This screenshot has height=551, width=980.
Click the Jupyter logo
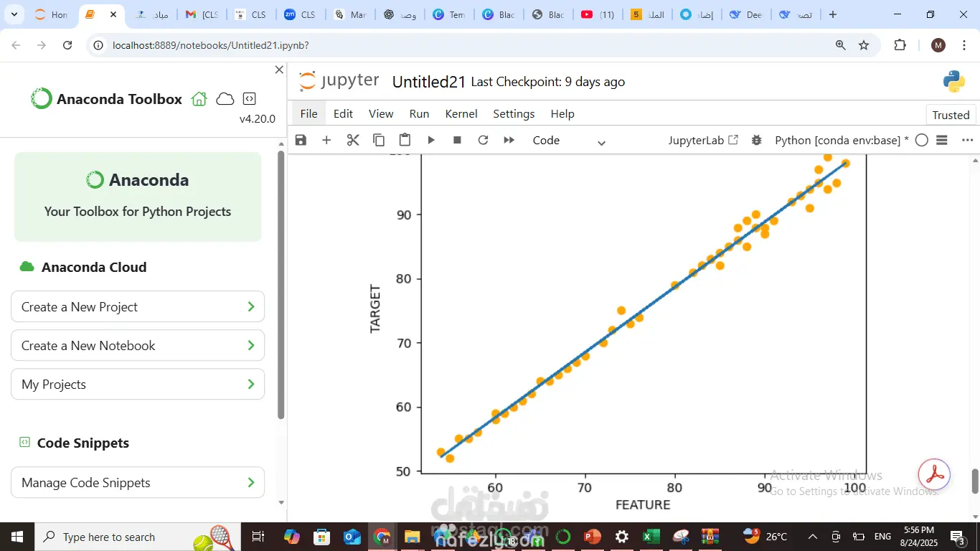point(339,81)
